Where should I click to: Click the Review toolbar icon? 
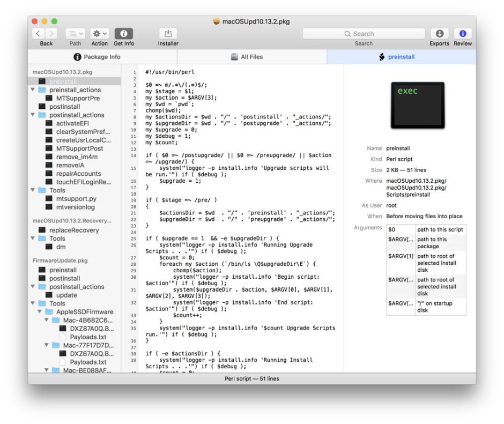[463, 33]
